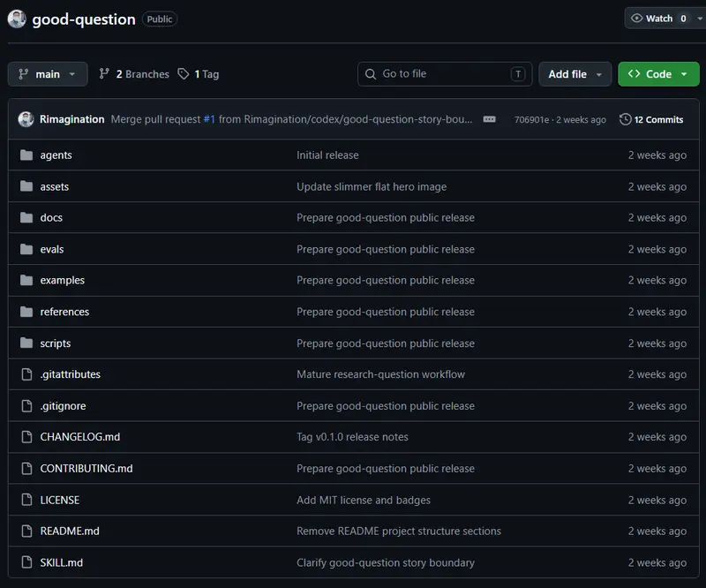Open the LICENSE file
The width and height of the screenshot is (706, 588).
pos(60,500)
